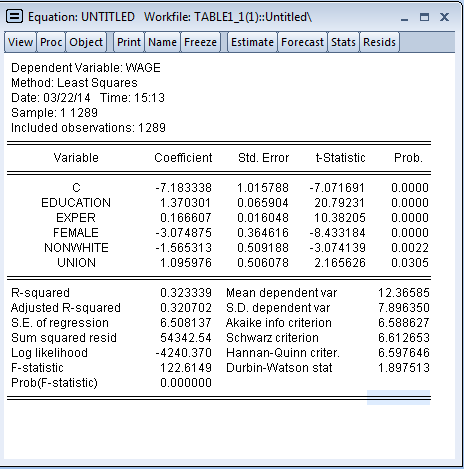Click the EDUCATION coefficient 1.370301
464x469 pixels.
click(186, 203)
